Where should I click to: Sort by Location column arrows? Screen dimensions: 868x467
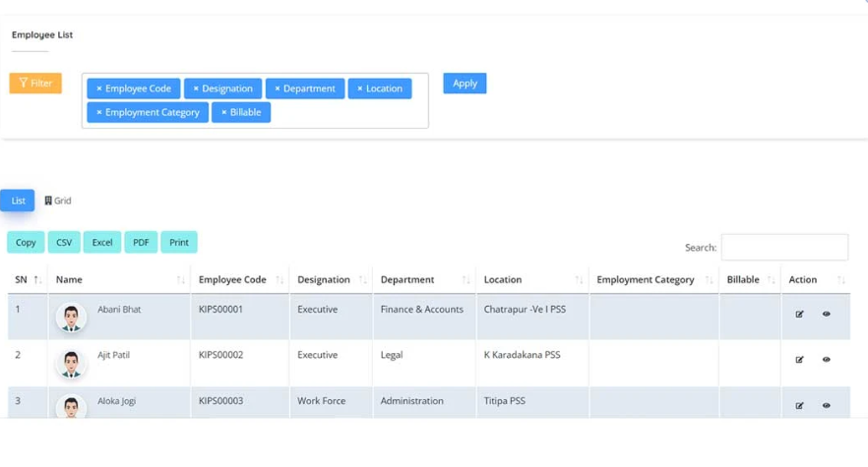point(579,280)
